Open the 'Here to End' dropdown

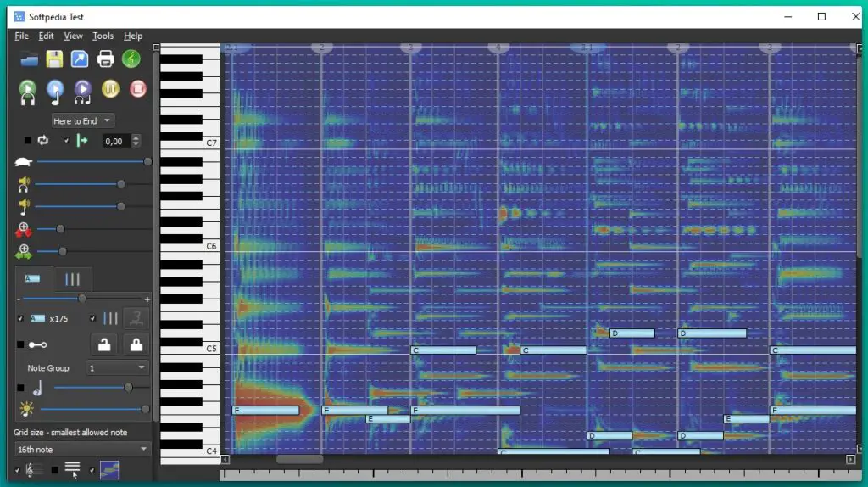(82, 120)
